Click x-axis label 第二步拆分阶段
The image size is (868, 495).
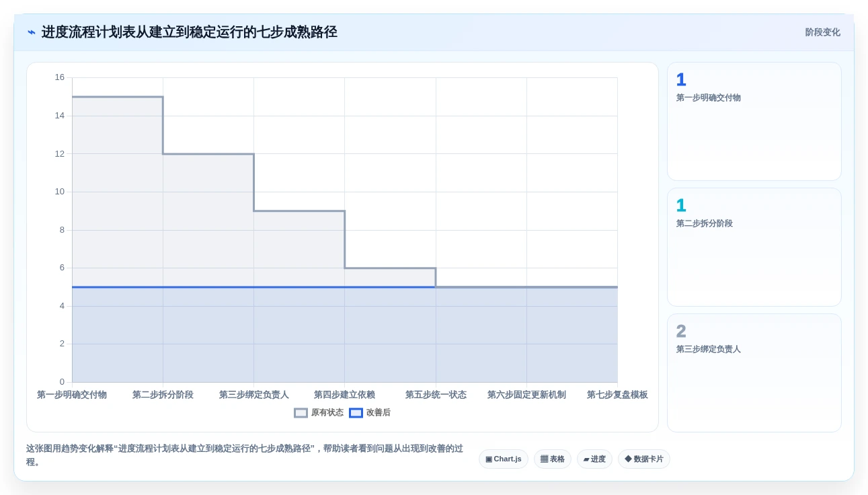coord(163,395)
